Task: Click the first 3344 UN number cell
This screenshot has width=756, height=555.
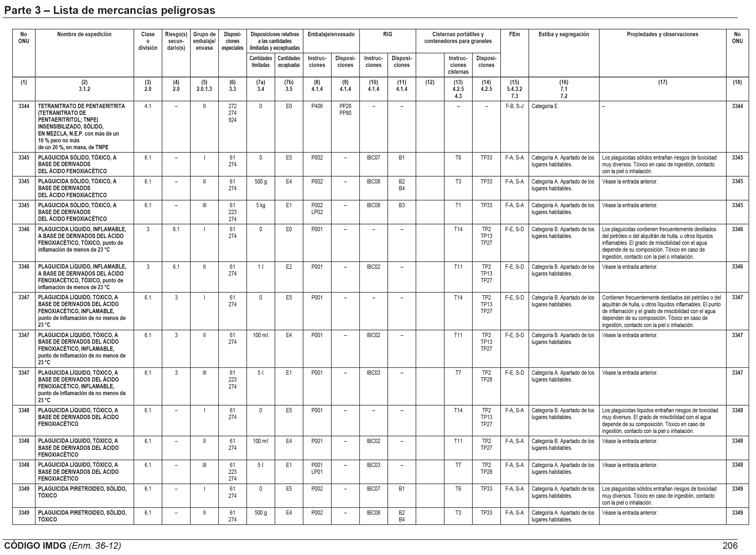Action: coord(24,106)
